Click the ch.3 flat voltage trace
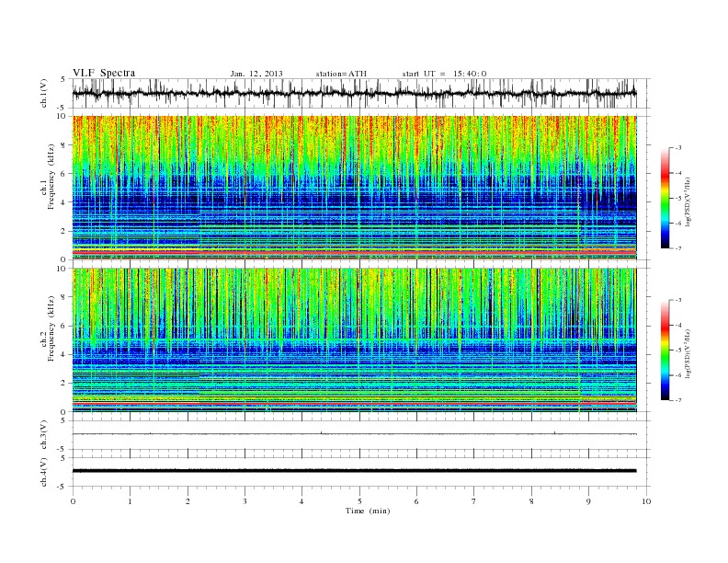Viewport: 728px width, 563px height. (355, 434)
